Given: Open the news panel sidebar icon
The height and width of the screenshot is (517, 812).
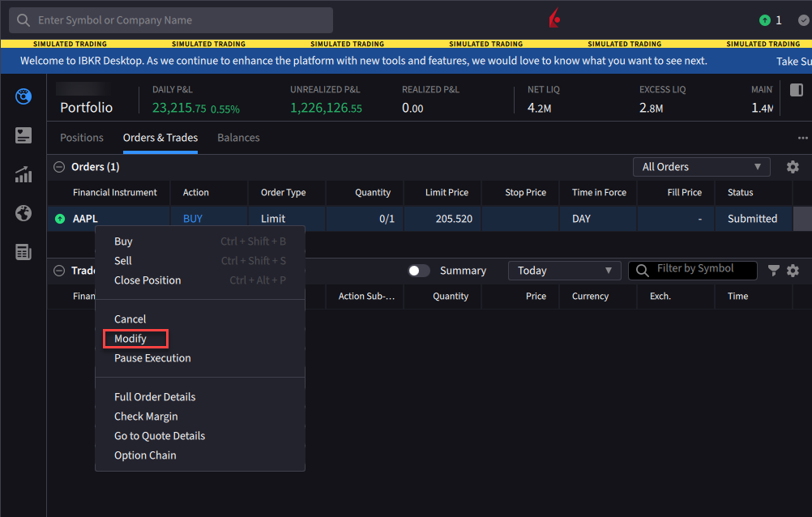Looking at the screenshot, I should point(24,135).
